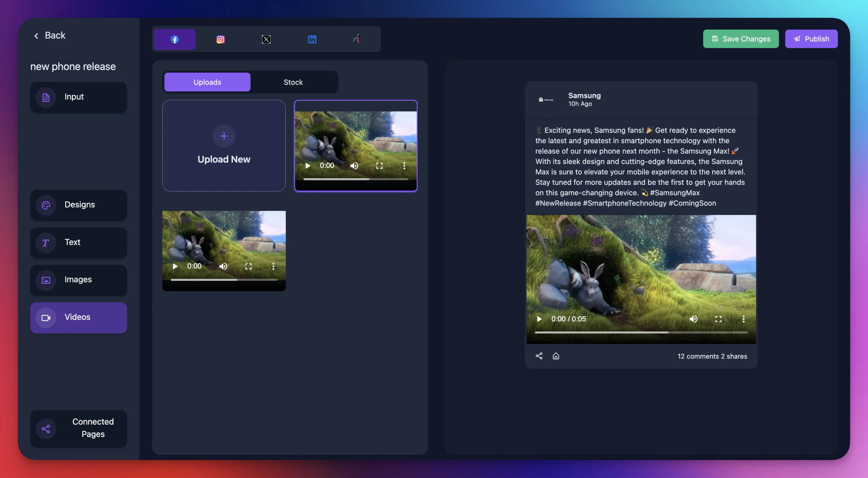Seek in the bottom-left video progress bar

coord(224,279)
